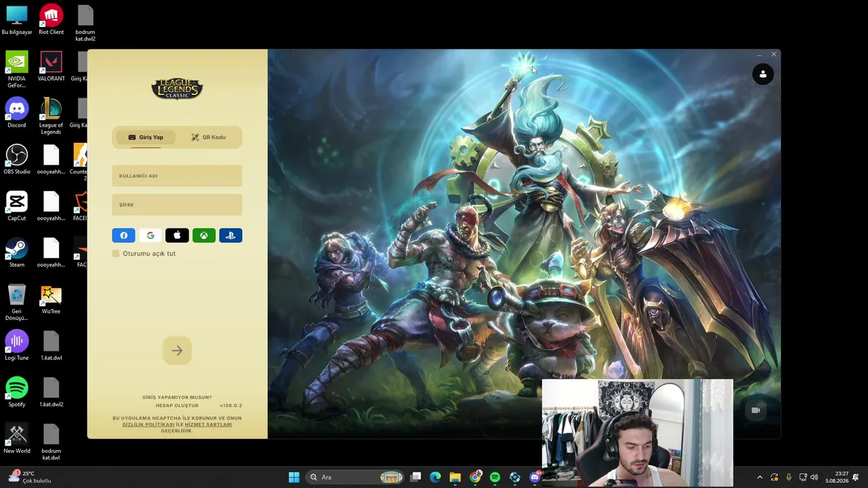The width and height of the screenshot is (868, 488).
Task: Select the Logi Tune desktop shortcut
Action: [17, 346]
